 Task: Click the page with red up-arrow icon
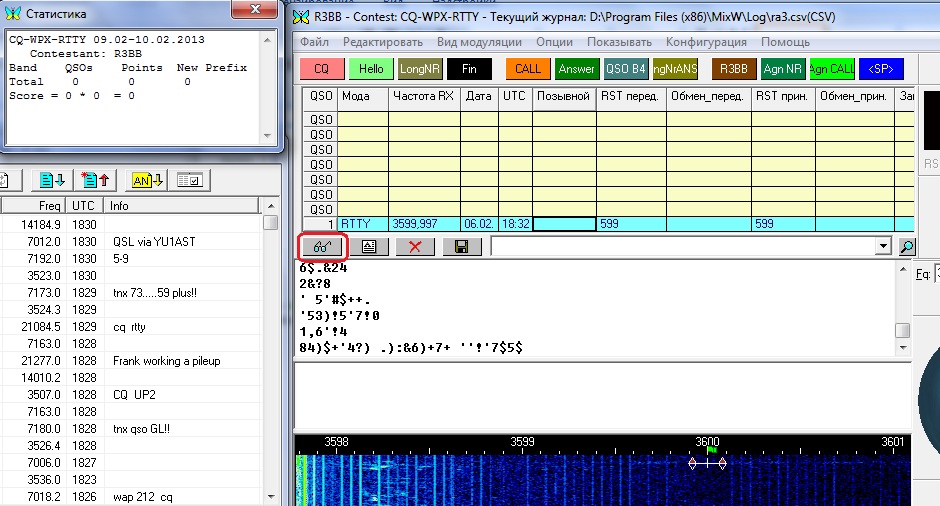point(97,180)
